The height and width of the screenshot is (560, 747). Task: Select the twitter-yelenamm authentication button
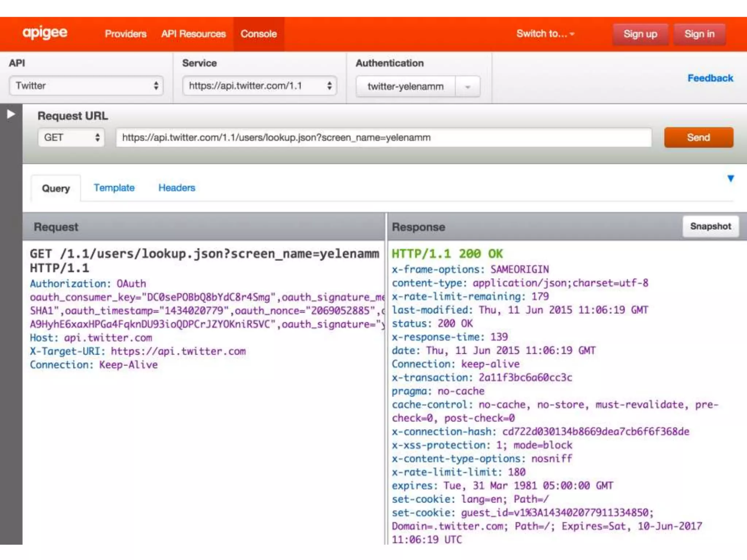[405, 87]
